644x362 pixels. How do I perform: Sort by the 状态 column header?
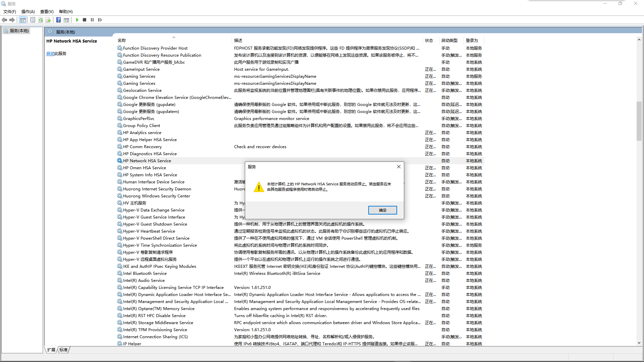pyautogui.click(x=431, y=40)
